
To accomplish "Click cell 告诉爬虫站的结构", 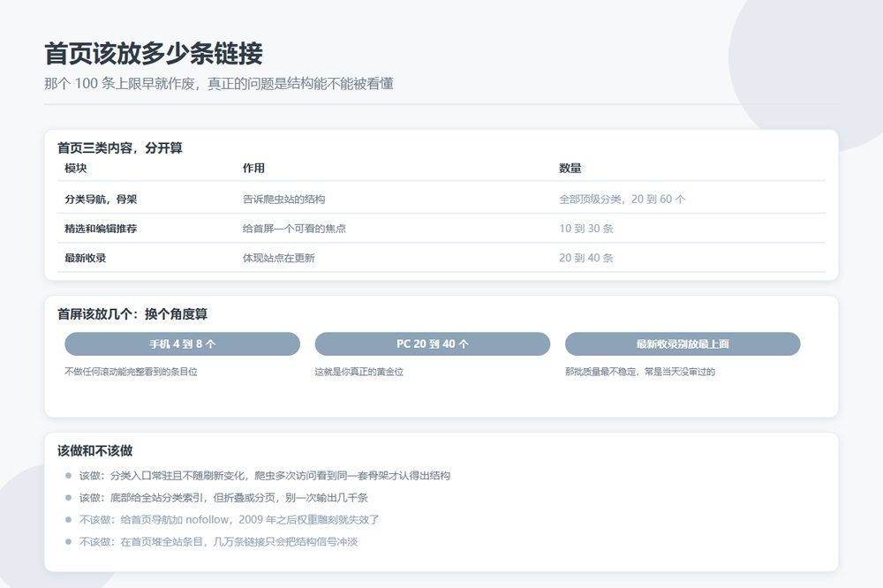I will [x=283, y=200].
